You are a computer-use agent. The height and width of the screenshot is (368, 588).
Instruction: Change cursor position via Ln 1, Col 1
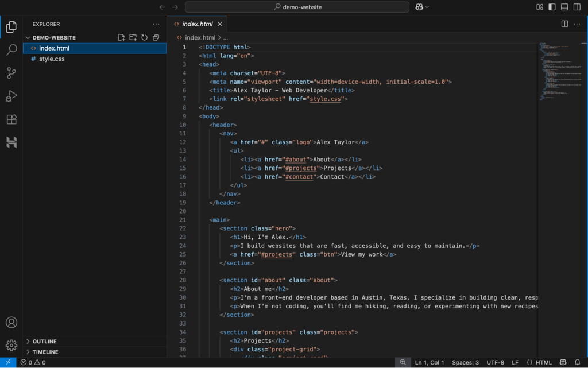coord(430,362)
